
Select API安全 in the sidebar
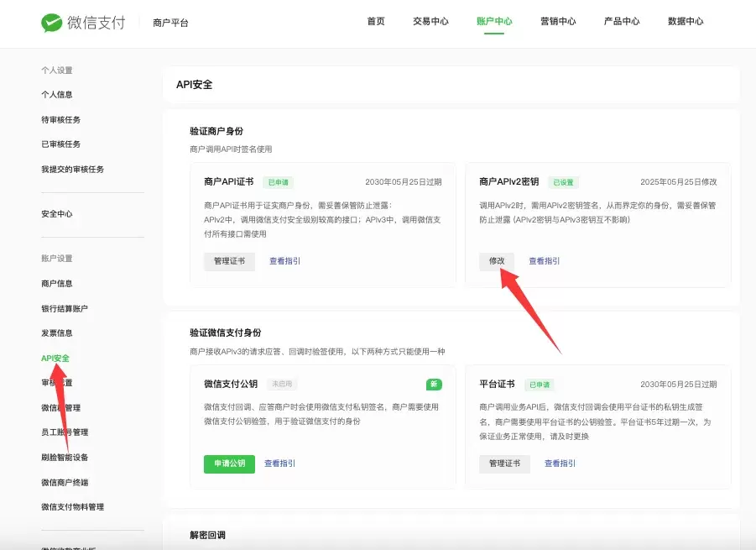pyautogui.click(x=55, y=359)
